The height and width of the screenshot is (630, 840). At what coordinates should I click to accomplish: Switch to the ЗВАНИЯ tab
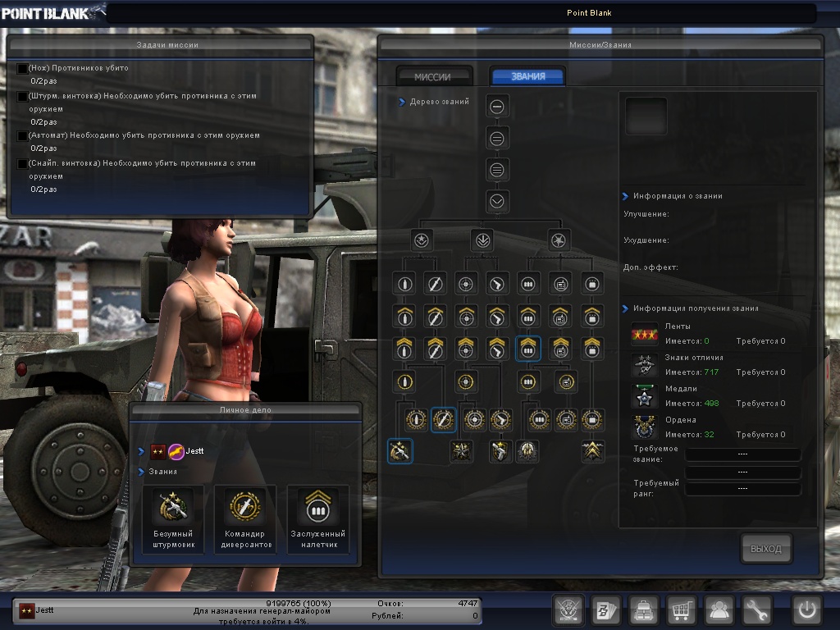(527, 76)
